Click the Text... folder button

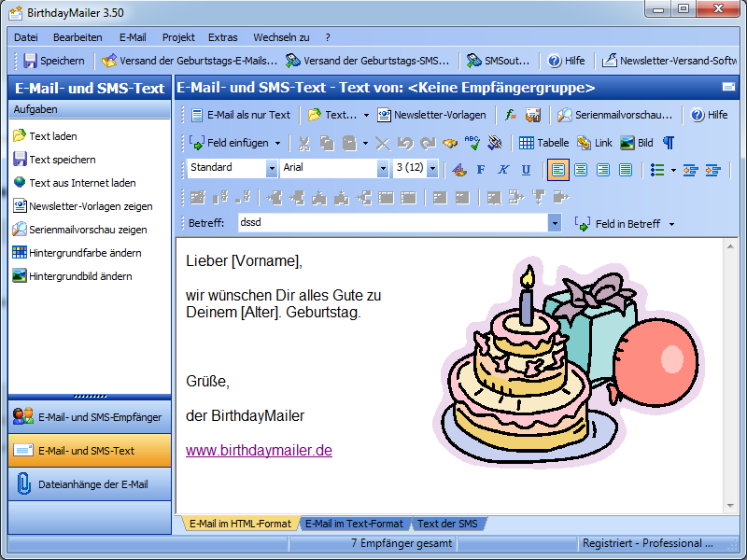pyautogui.click(x=332, y=115)
